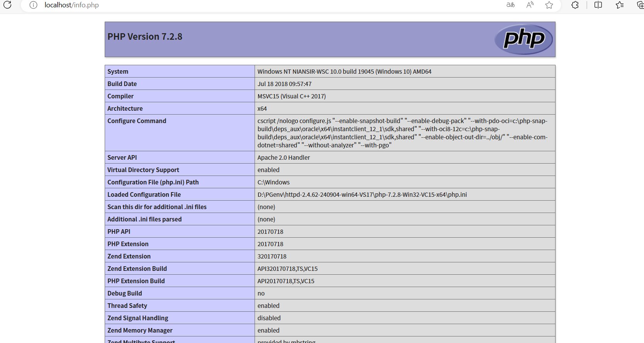Screen dimensions: 644x343
Task: Click Configuration File (php.ini) Path label
Action: 153,182
